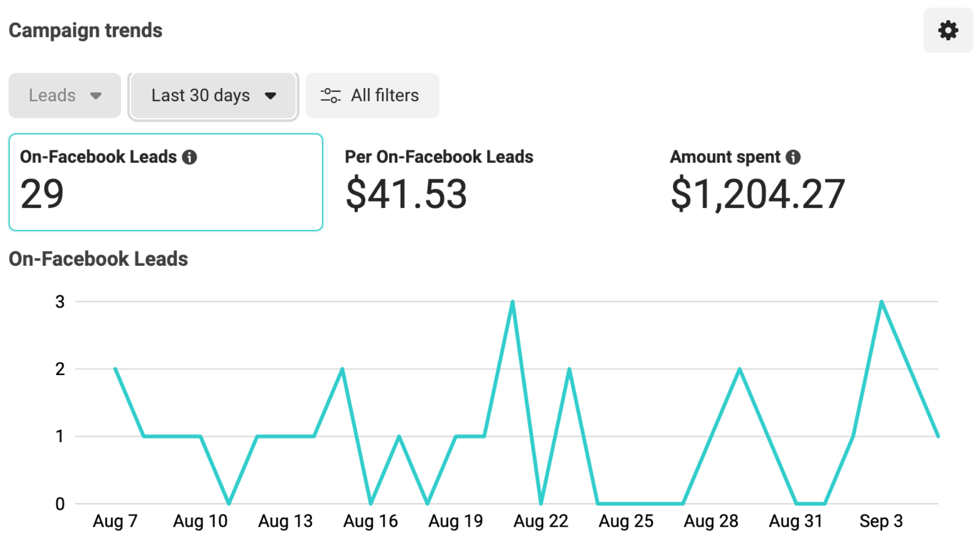Open the Last 30 days dropdown
980x559 pixels.
point(213,95)
